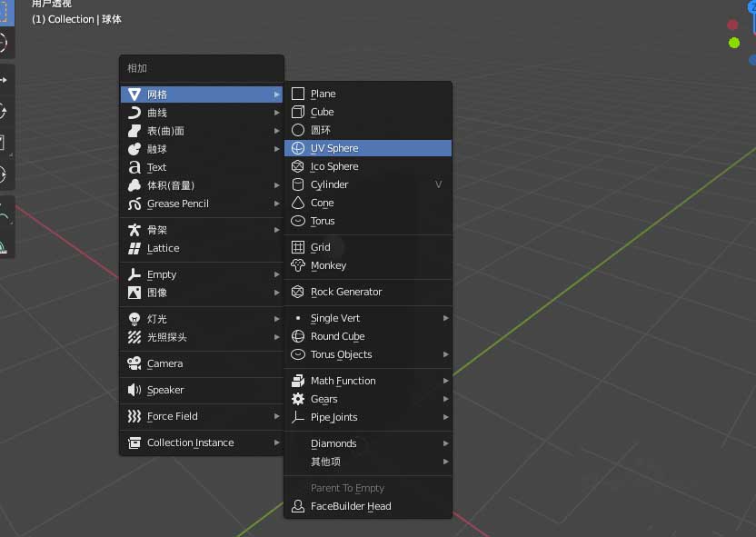Expand the 其他项 submenu arrow

tap(445, 462)
